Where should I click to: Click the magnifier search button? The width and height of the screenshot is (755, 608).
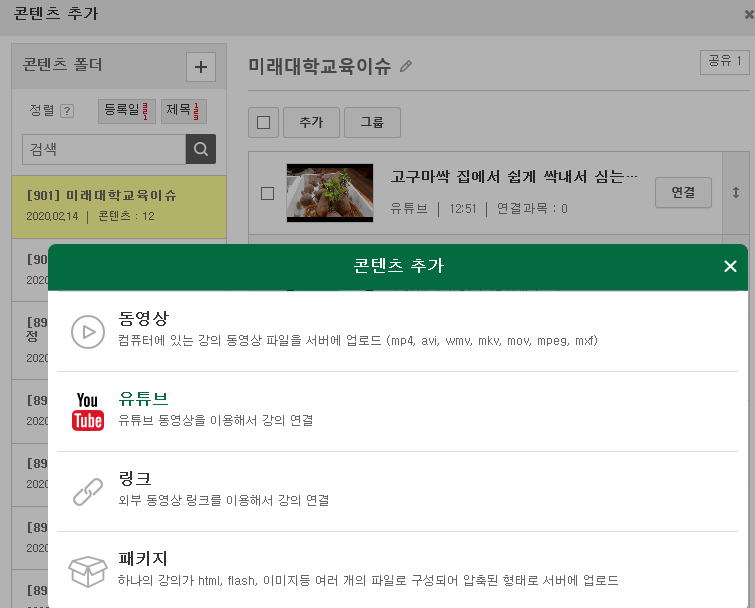pyautogui.click(x=200, y=149)
